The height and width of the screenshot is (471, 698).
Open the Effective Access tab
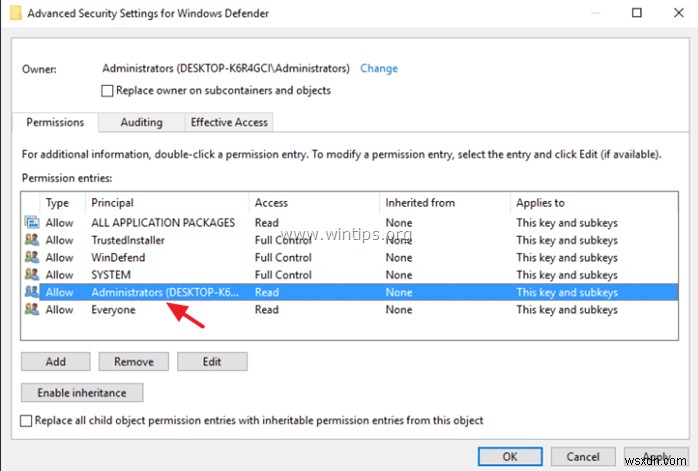pos(230,123)
